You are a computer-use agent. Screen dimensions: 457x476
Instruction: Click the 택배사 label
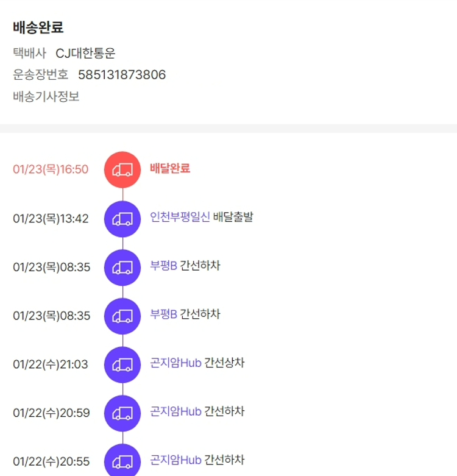coord(29,54)
